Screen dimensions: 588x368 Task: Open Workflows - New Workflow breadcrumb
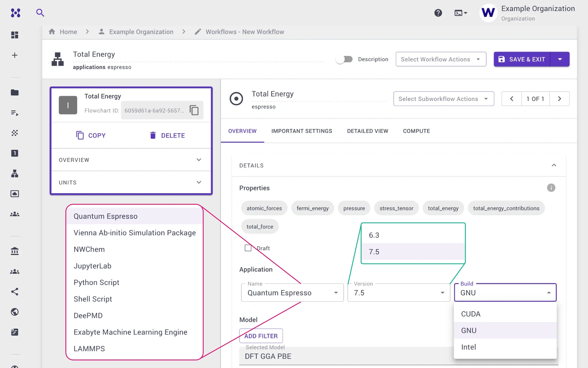pyautogui.click(x=245, y=32)
